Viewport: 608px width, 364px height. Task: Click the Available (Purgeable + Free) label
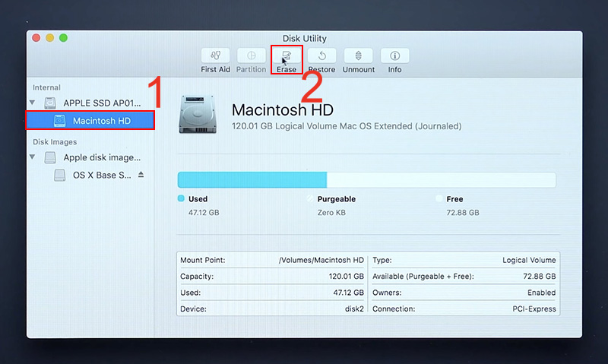[423, 277]
